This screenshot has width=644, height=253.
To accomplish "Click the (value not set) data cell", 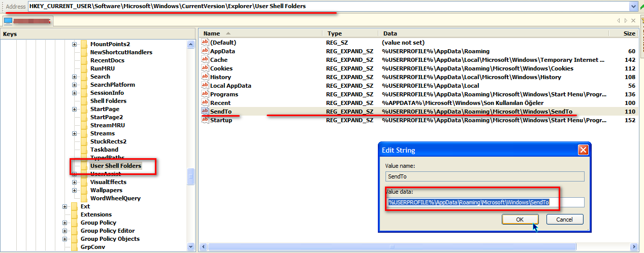I will [x=403, y=43].
